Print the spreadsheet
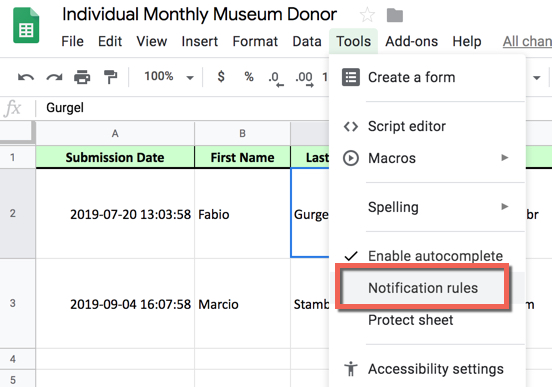Image resolution: width=552 pixels, height=387 pixels. [x=82, y=77]
